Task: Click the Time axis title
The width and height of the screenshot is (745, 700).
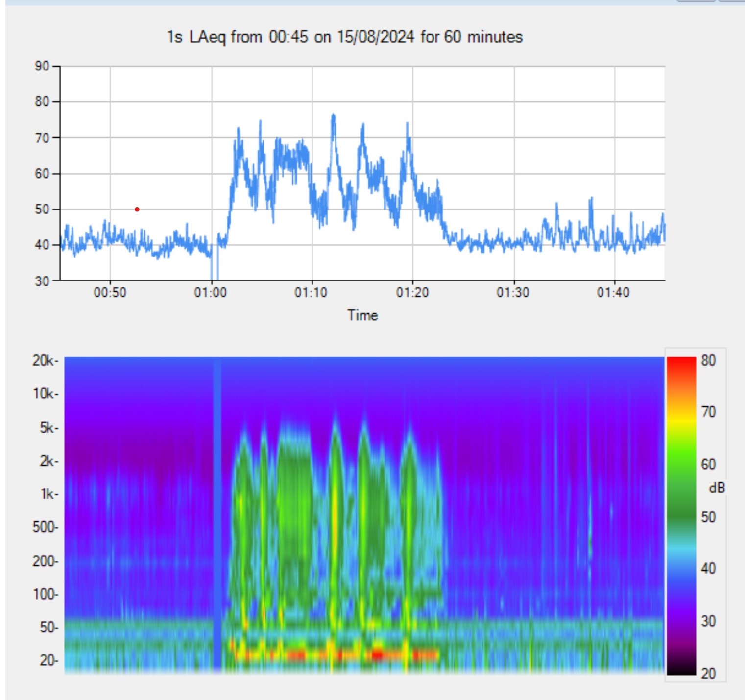Action: pos(362,315)
